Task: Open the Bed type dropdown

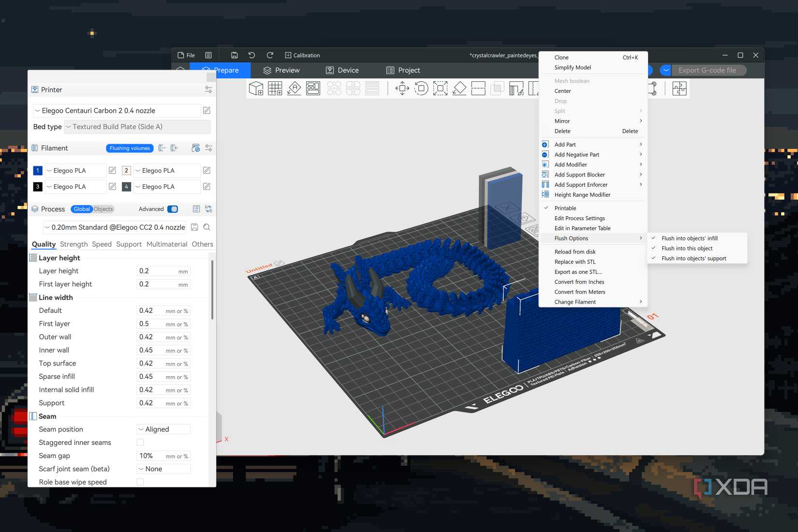Action: coord(137,127)
